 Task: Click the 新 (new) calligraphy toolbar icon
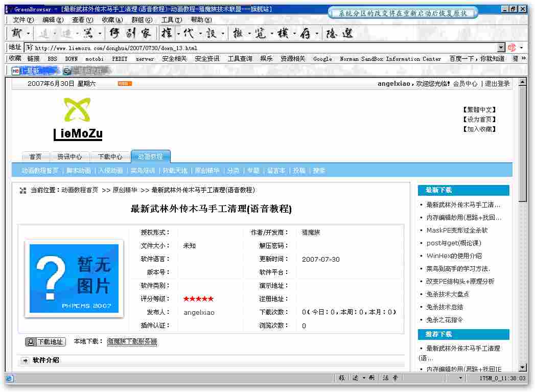(x=17, y=33)
